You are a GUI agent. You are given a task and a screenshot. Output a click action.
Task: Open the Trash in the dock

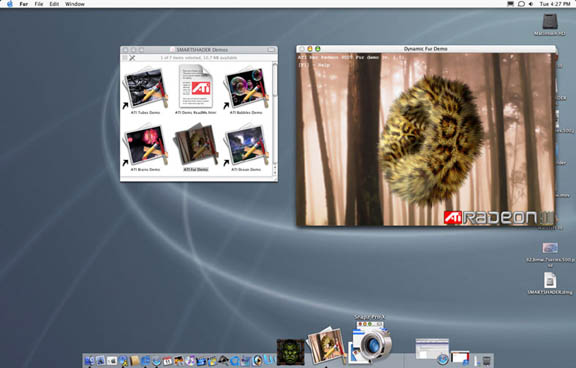click(487, 360)
